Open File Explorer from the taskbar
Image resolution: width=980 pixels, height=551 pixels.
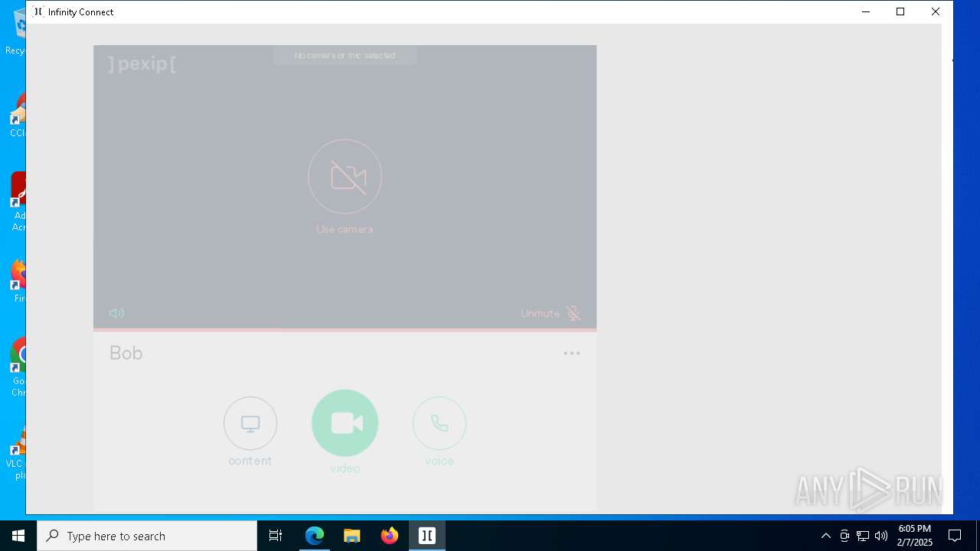tap(352, 536)
